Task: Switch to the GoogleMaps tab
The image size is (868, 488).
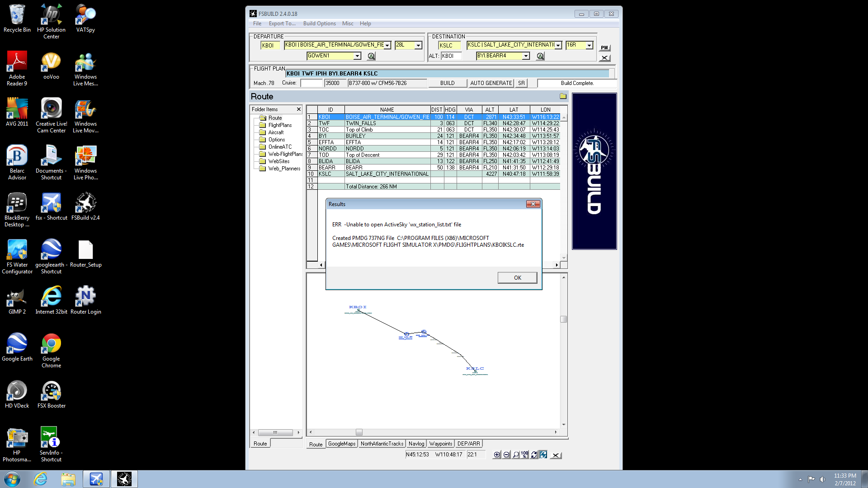Action: (342, 444)
